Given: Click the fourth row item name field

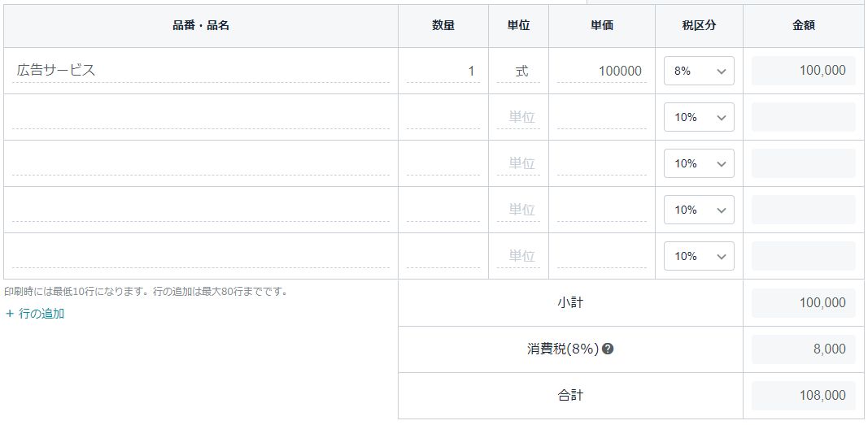Looking at the screenshot, I should pyautogui.click(x=200, y=210).
